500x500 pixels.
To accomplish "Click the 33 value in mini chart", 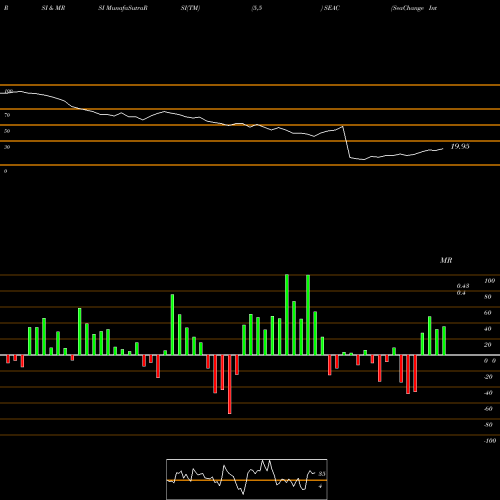I will [322, 474].
